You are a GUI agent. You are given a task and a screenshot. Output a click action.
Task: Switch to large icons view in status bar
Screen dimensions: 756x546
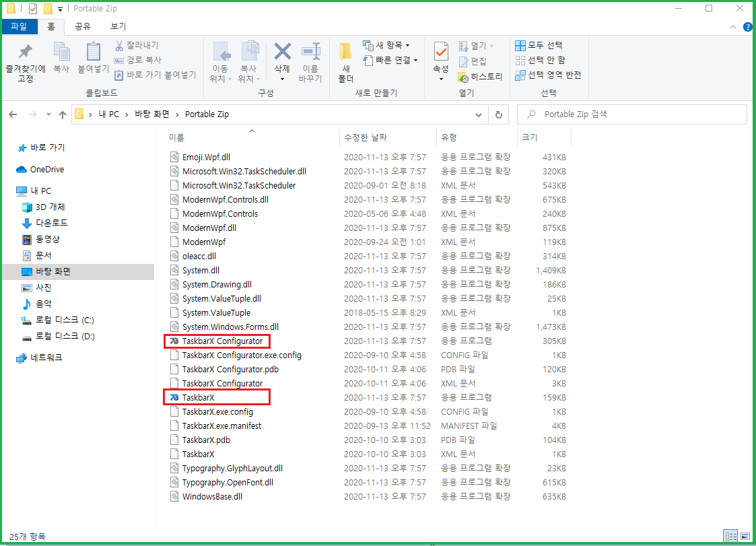(745, 536)
